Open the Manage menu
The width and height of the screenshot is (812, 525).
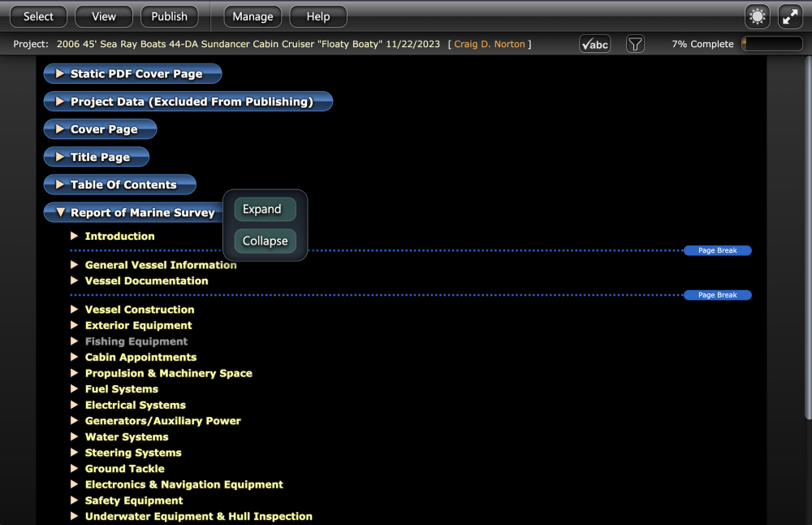pyautogui.click(x=252, y=15)
